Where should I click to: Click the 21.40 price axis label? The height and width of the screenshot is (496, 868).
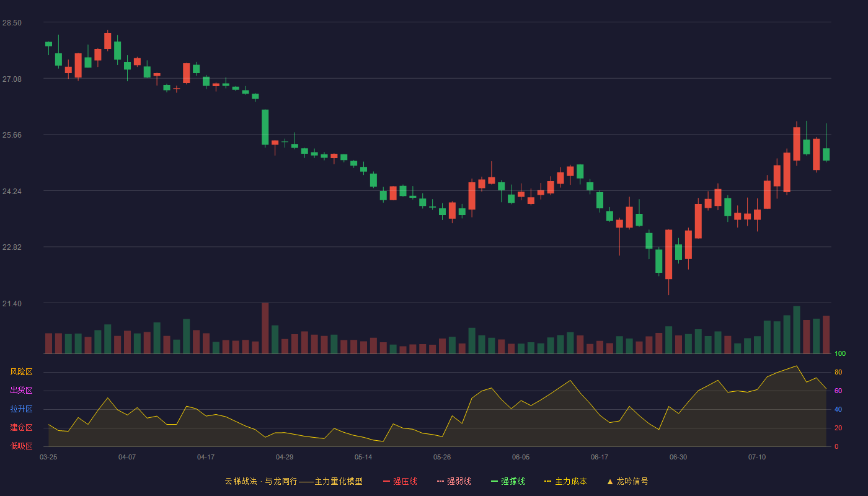click(12, 304)
